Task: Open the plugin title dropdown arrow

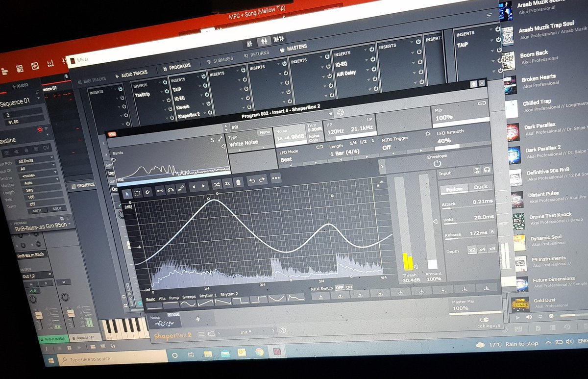Action: 331,113
